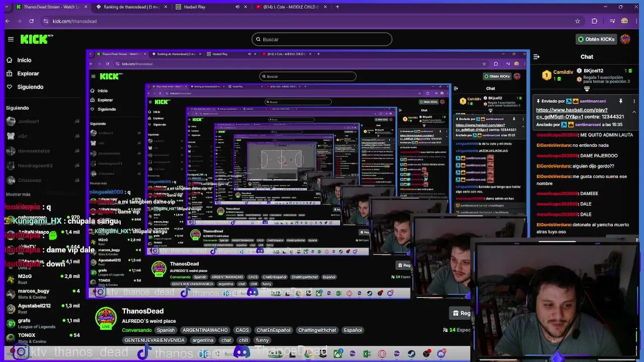This screenshot has height=362, width=644.
Task: Open grafo League of Legends channel
Action: [x=42, y=323]
